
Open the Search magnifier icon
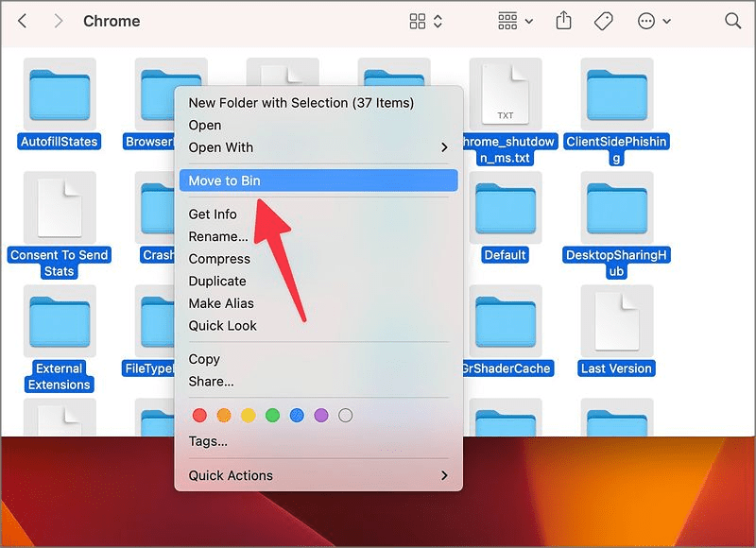coord(732,21)
